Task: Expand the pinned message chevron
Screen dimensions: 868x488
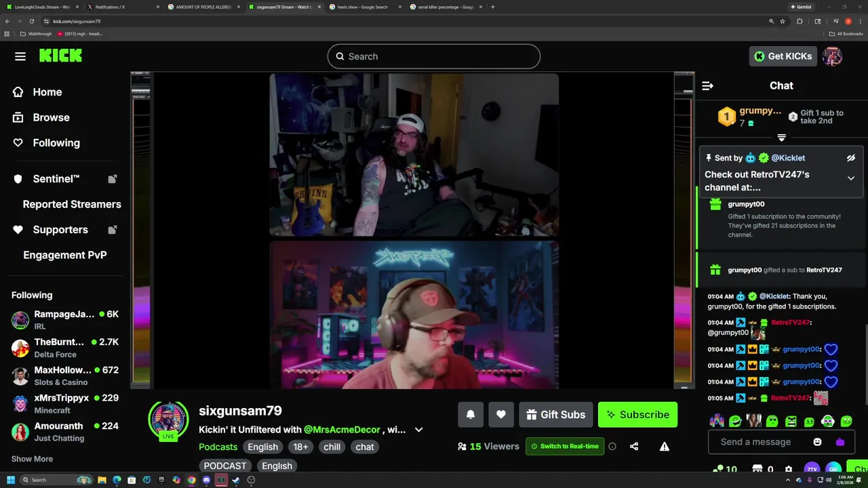Action: pos(851,178)
